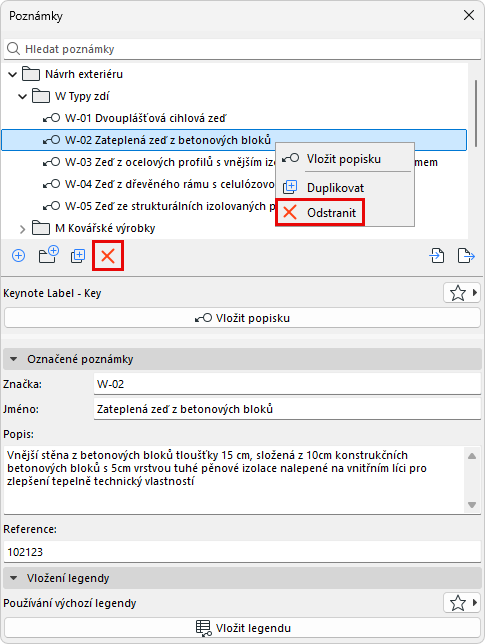Click the Popis scroll down arrow
The width and height of the screenshot is (485, 644).
[x=472, y=505]
